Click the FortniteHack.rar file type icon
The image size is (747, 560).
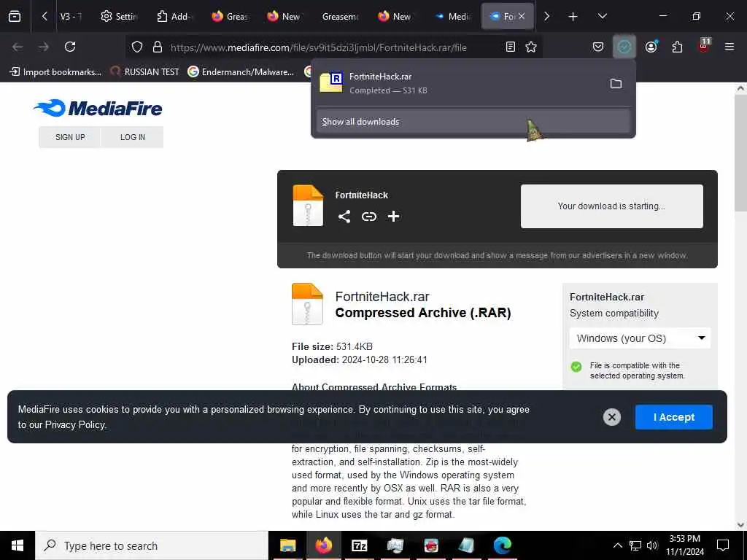tap(307, 304)
